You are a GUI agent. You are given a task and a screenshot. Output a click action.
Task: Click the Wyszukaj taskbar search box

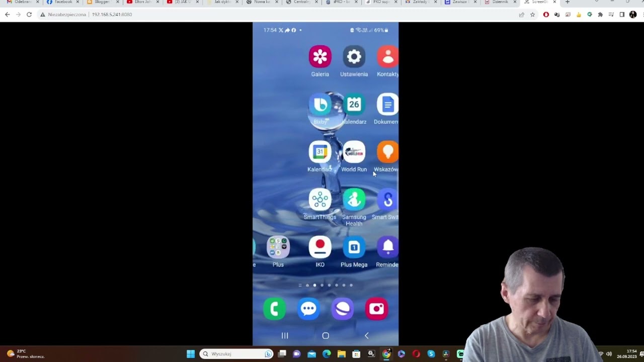tap(236, 354)
